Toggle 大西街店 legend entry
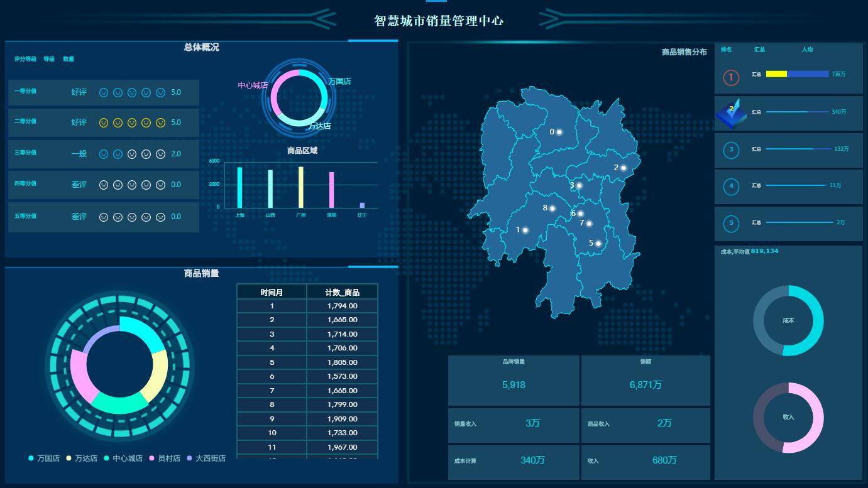Screen dimensions: 868x488 206,458
